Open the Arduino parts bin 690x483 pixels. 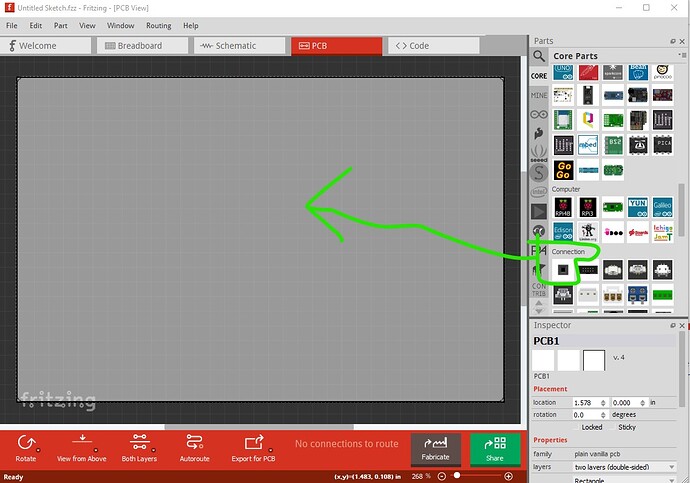(x=539, y=114)
